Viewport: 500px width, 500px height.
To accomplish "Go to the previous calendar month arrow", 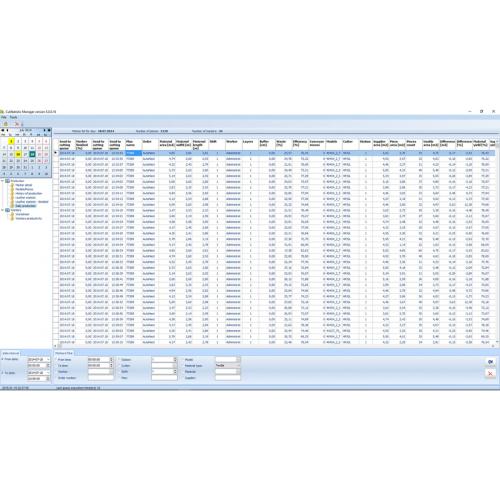I will pos(7,130).
